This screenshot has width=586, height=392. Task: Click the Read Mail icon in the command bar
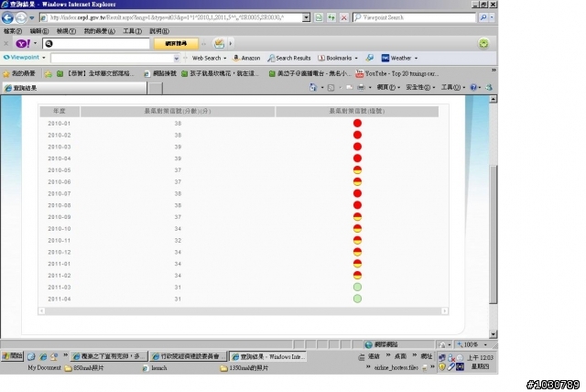[x=350, y=87]
